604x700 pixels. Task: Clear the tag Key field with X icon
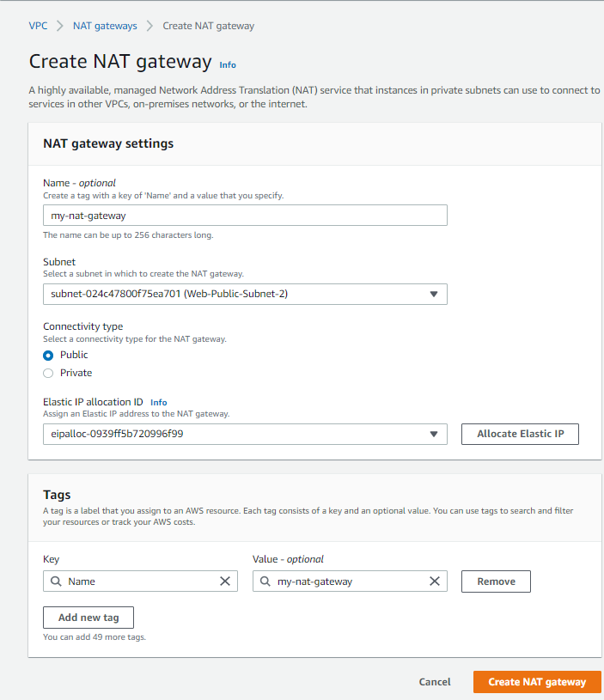point(225,581)
